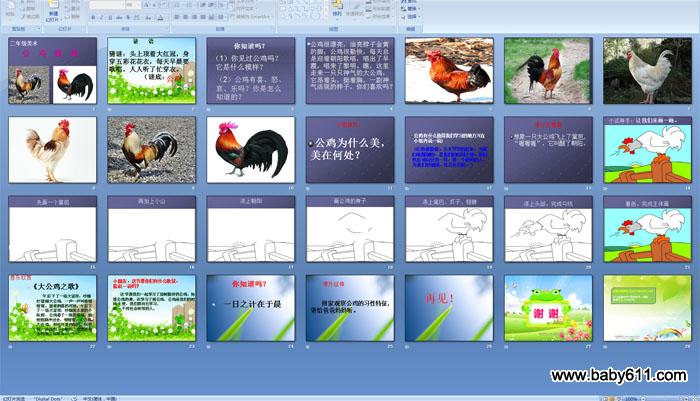
Task: Select slide 11 asking 公鸡为什么美
Action: pyautogui.click(x=350, y=150)
